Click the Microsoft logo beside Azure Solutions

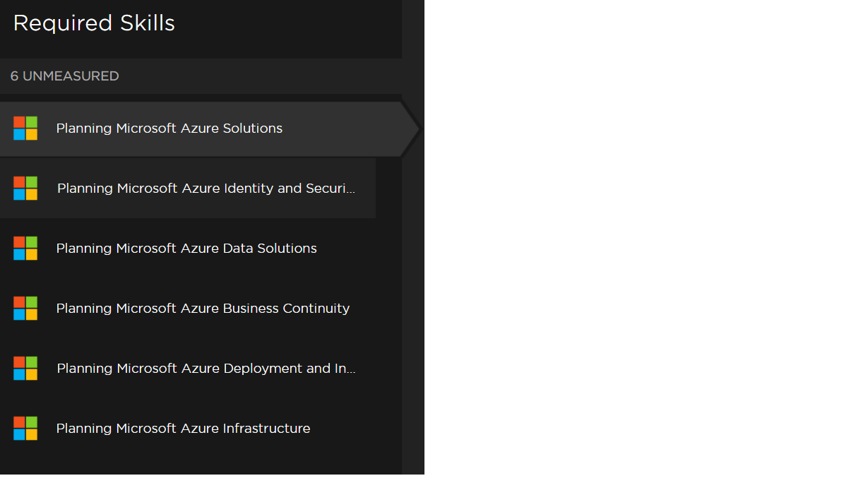[25, 129]
